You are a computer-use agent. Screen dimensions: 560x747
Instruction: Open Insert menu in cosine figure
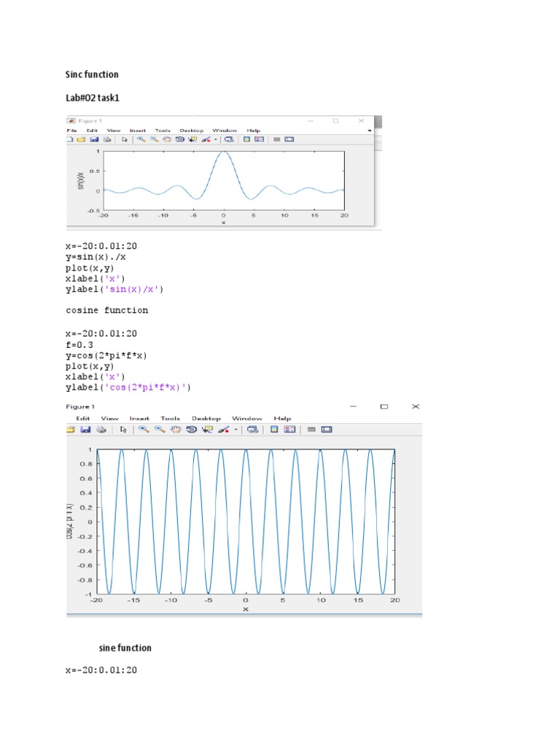[139, 419]
